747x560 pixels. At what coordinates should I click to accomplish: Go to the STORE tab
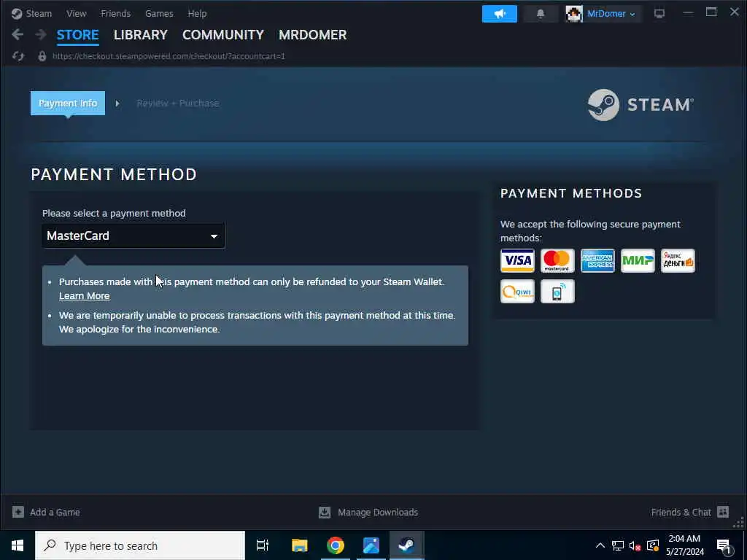tap(77, 35)
